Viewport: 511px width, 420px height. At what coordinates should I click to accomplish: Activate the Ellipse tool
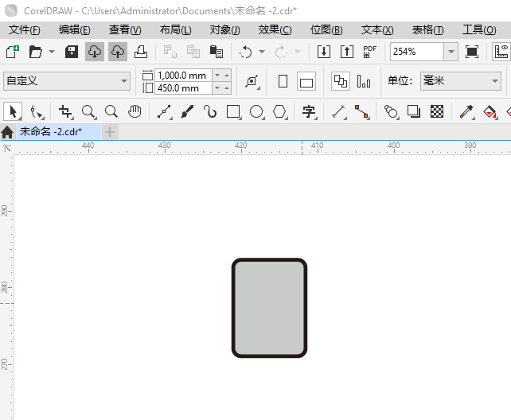[x=256, y=111]
